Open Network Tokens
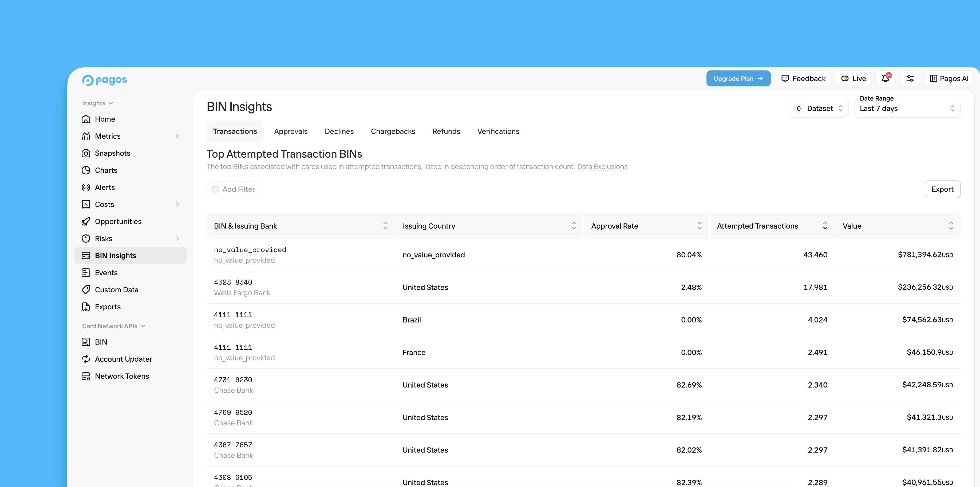This screenshot has width=980, height=487. coord(122,376)
